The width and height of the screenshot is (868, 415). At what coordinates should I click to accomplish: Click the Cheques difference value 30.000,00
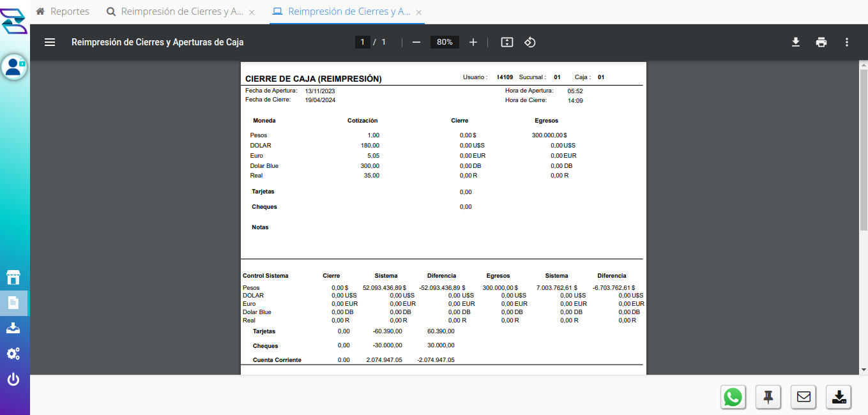[441, 345]
